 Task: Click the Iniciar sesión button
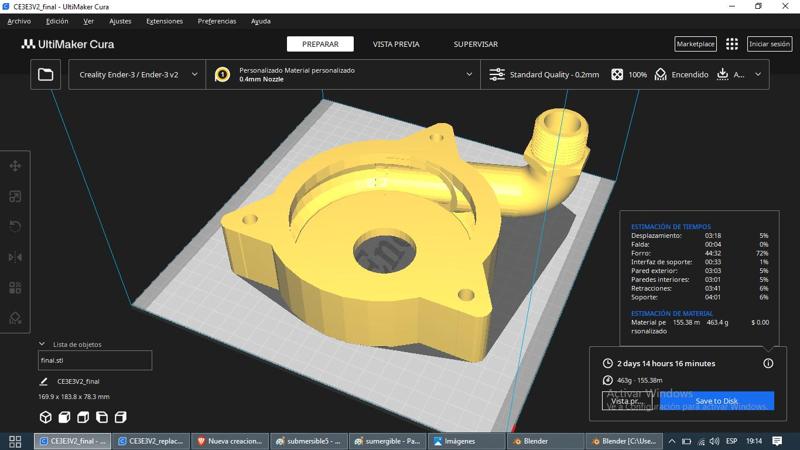click(769, 44)
